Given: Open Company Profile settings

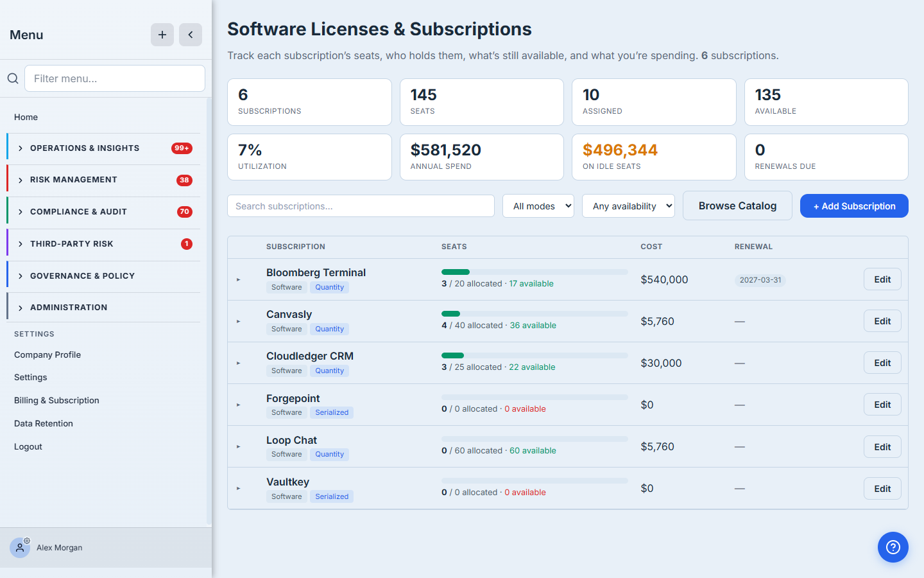Looking at the screenshot, I should point(47,355).
